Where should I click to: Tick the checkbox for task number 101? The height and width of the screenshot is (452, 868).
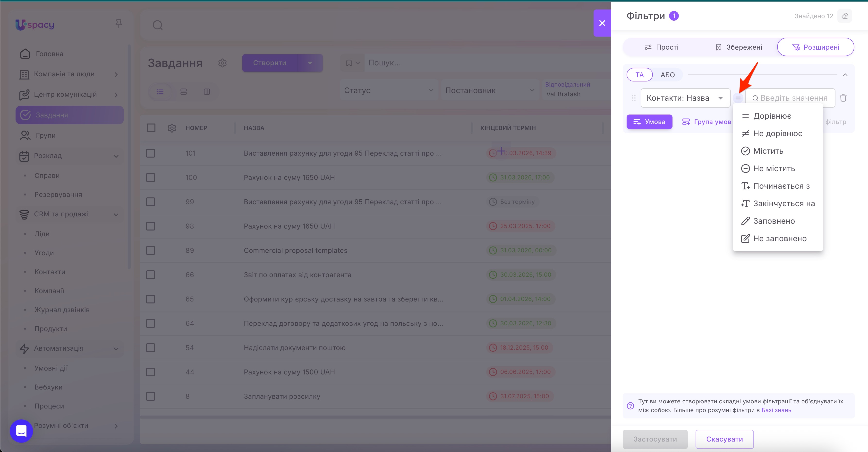click(x=151, y=153)
